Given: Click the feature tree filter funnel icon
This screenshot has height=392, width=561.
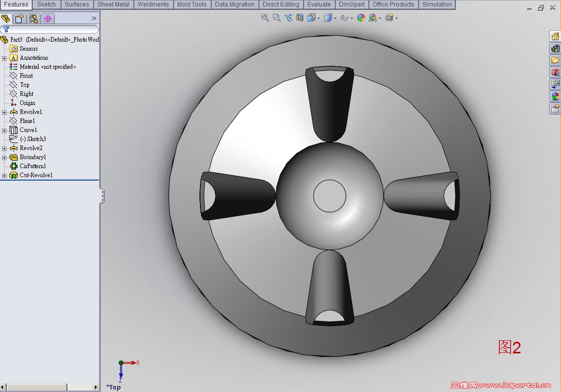Looking at the screenshot, I should 6,29.
